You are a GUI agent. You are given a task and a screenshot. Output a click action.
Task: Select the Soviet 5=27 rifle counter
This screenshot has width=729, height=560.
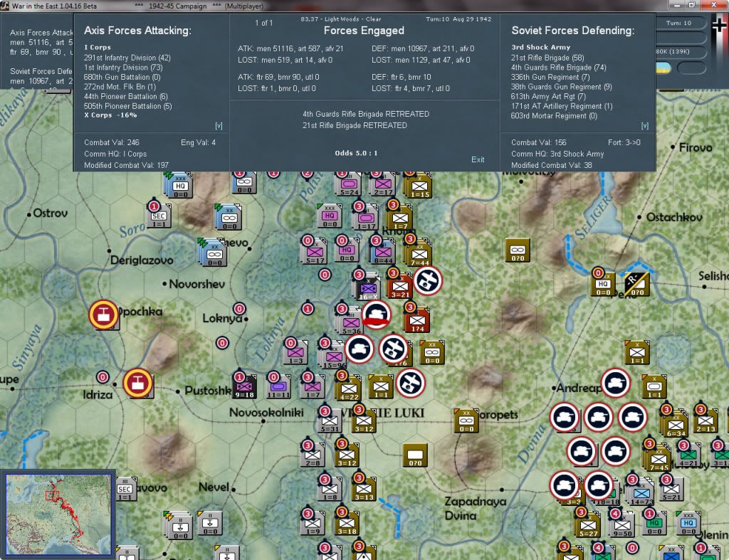pos(587,526)
